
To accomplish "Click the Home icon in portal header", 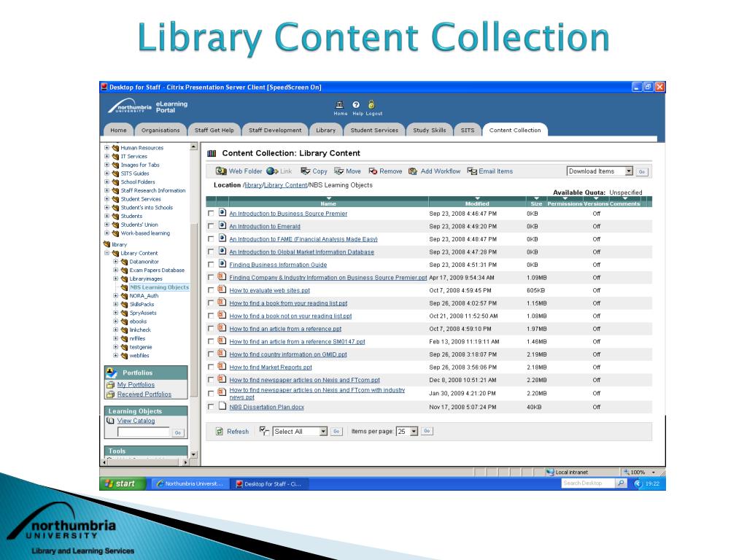I will point(340,105).
